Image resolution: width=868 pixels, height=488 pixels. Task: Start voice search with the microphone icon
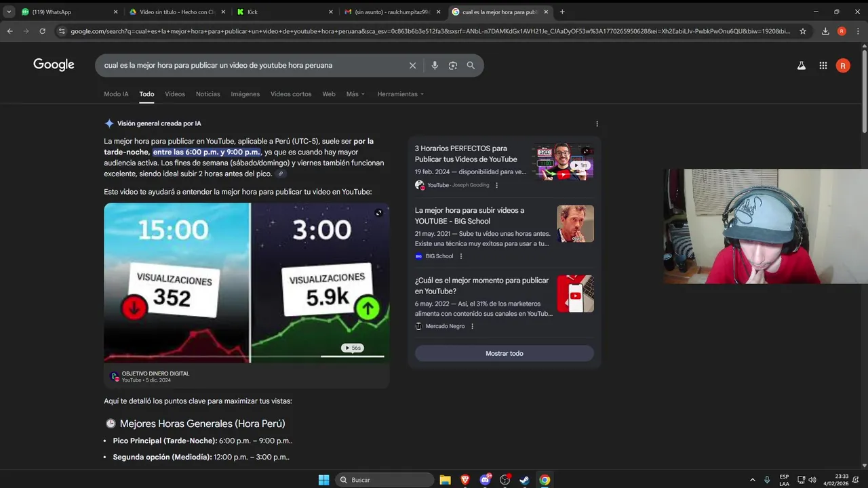435,66
